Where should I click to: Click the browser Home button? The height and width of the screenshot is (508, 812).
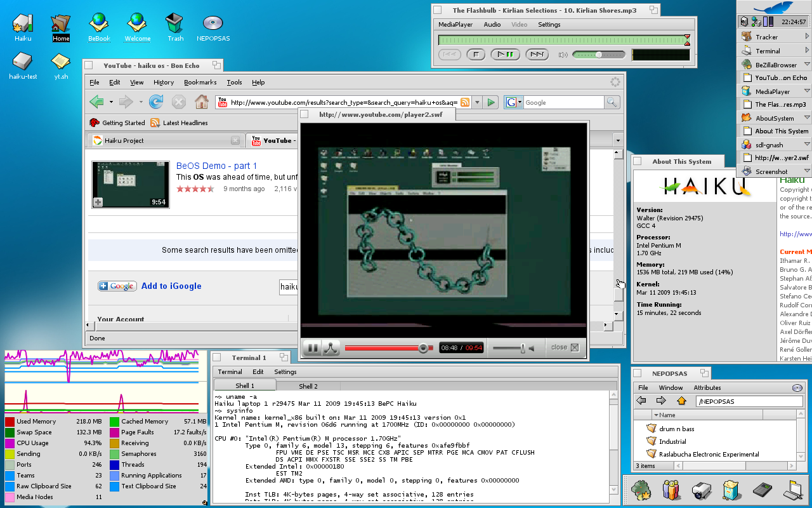pos(202,102)
